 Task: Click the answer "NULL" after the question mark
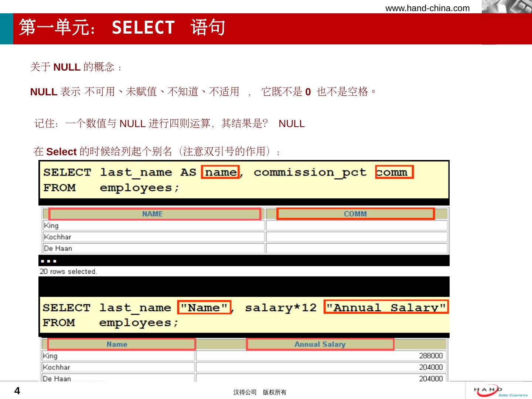click(x=292, y=124)
